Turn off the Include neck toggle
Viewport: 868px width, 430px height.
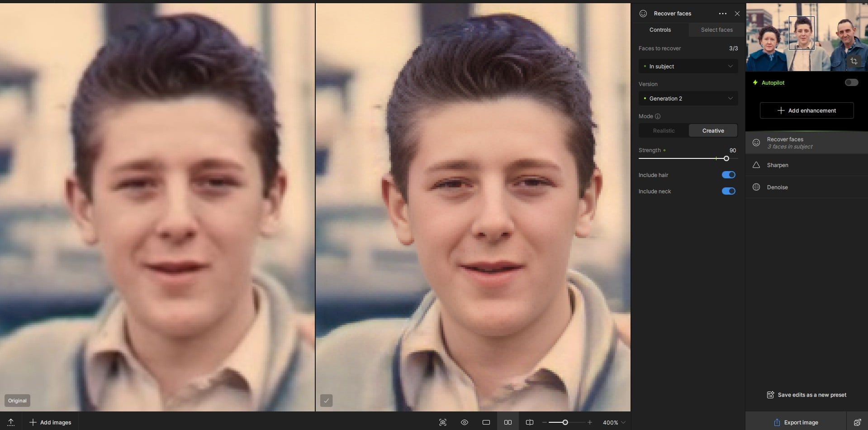pos(728,191)
